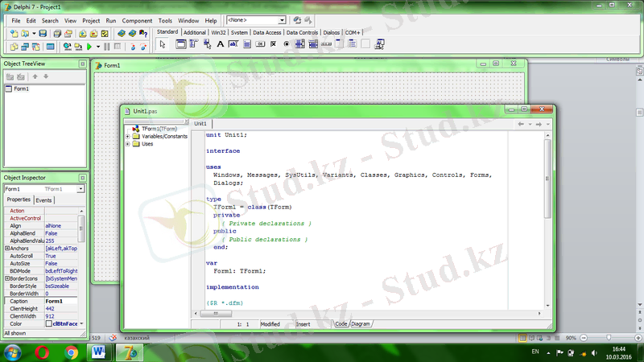Expand the Variables/Constants tree node
The image size is (644, 362).
pos(127,137)
